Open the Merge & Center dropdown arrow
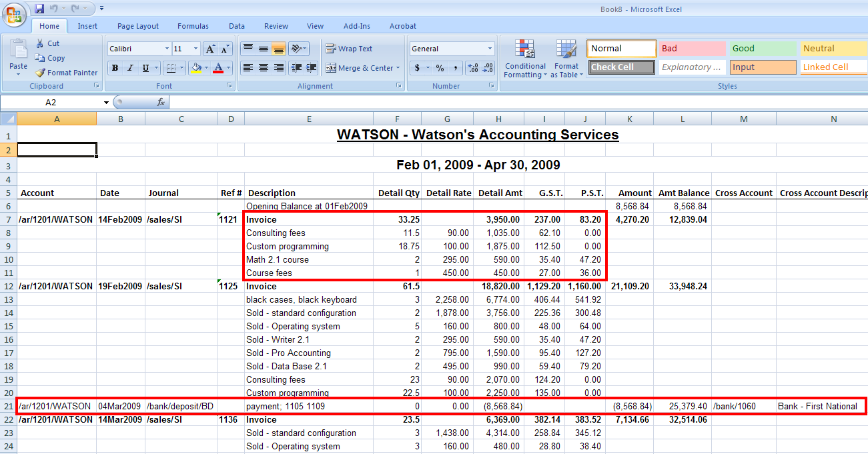 pos(398,68)
